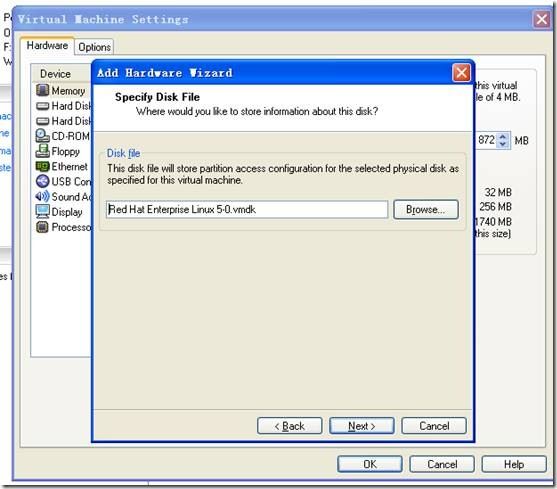Increase memory size with up arrow

point(503,136)
